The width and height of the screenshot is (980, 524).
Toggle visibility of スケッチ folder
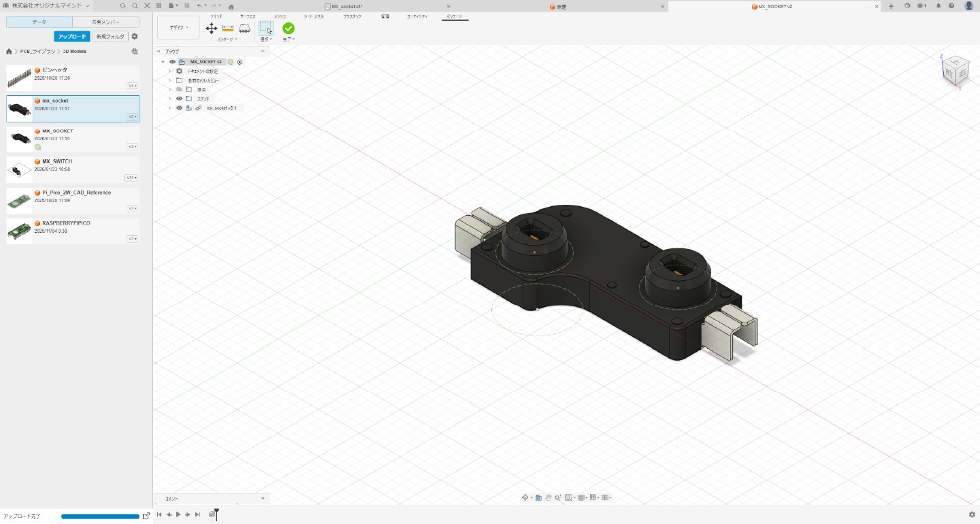180,99
